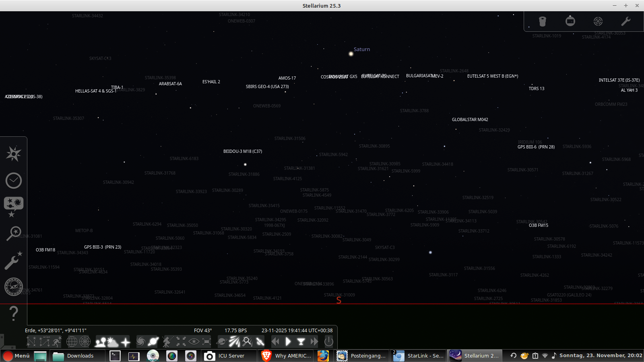Click the quit power button

(328, 342)
